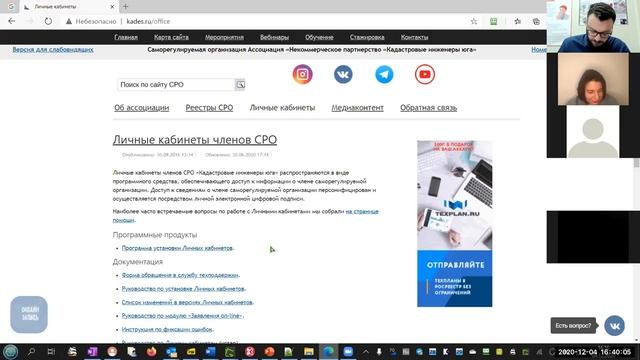The image size is (640, 360).
Task: Select the woman's video tile
Action: tap(593, 79)
